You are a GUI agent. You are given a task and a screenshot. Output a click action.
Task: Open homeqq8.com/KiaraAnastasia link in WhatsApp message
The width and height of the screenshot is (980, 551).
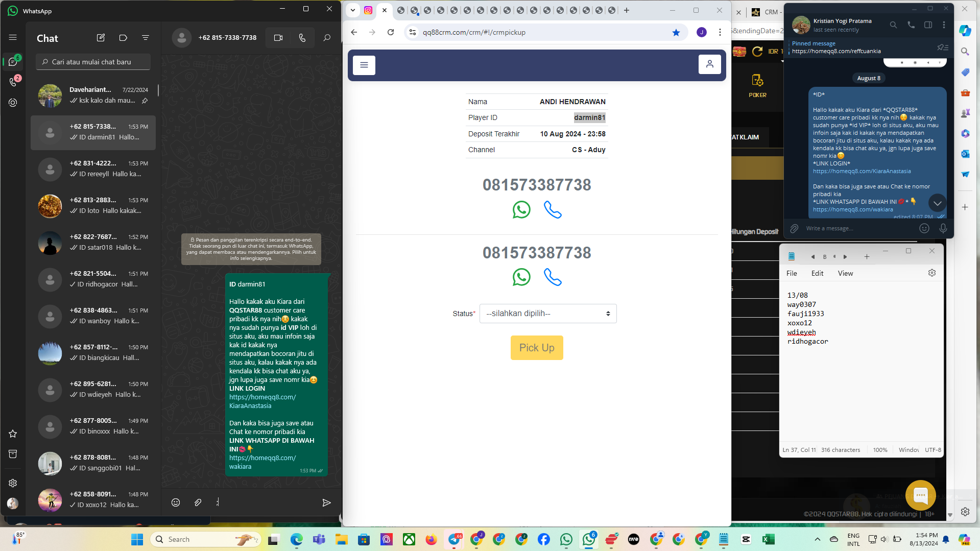coord(262,401)
